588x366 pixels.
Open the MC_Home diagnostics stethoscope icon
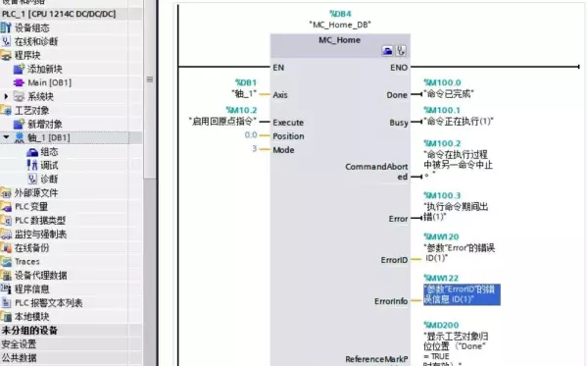click(x=401, y=51)
